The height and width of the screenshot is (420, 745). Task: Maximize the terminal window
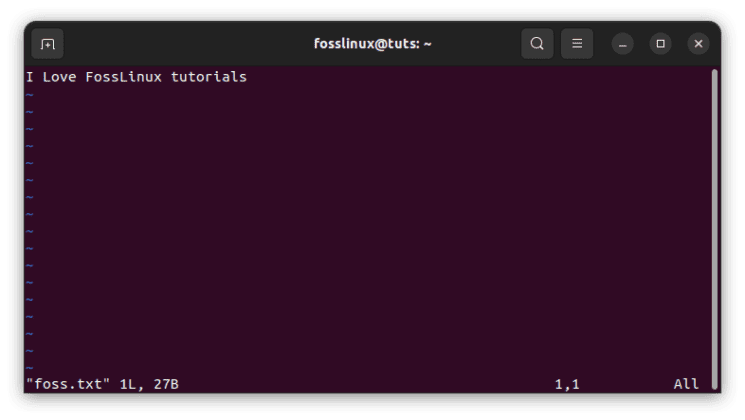[660, 44]
